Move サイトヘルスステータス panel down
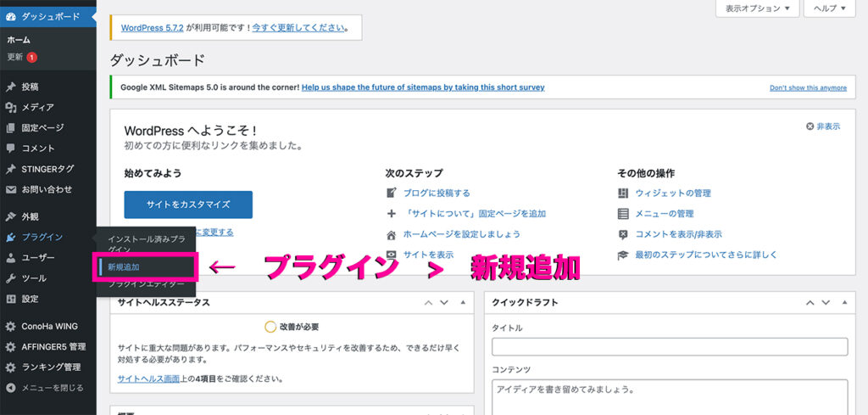Viewport: 868px width, 415px height. click(443, 302)
